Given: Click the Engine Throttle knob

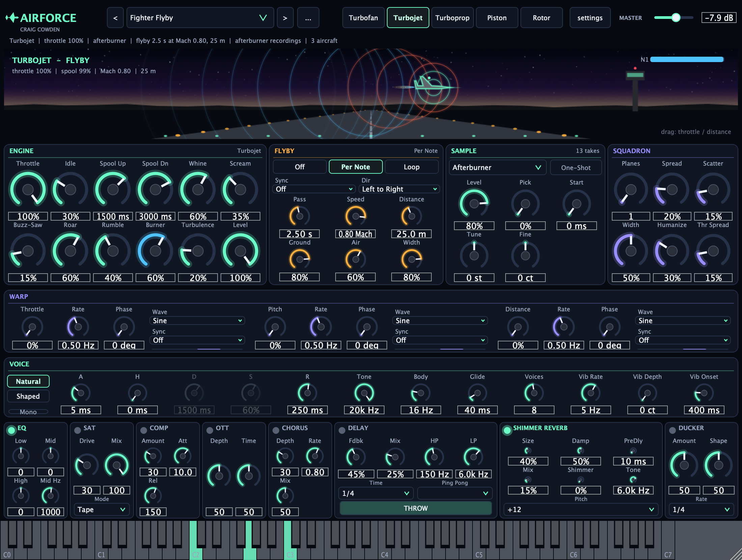Looking at the screenshot, I should [x=28, y=189].
